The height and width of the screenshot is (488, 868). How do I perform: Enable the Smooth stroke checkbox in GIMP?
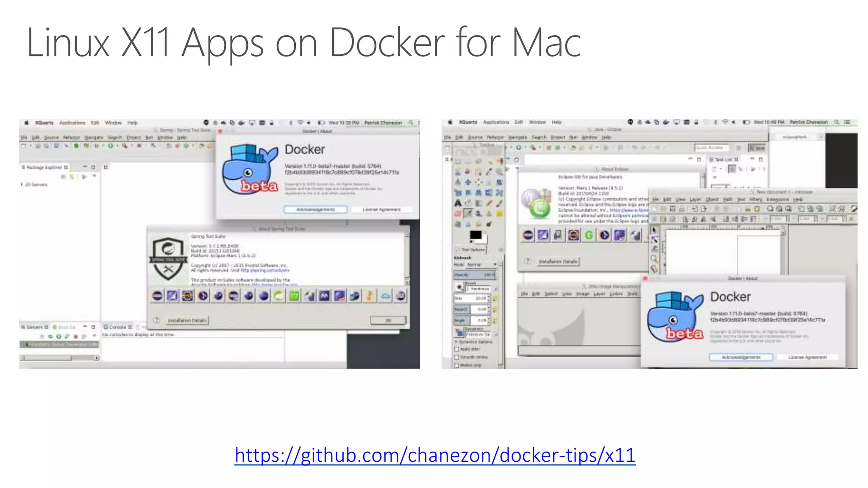pos(457,357)
